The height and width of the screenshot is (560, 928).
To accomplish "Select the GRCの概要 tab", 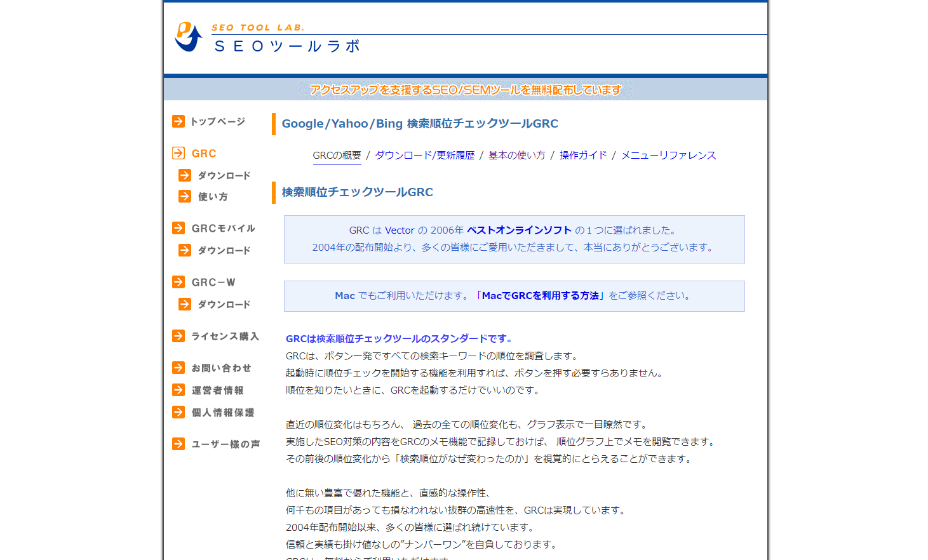I will tap(337, 156).
